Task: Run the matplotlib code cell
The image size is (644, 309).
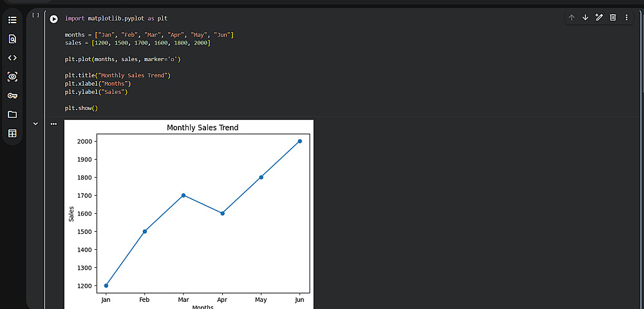Action: 54,19
